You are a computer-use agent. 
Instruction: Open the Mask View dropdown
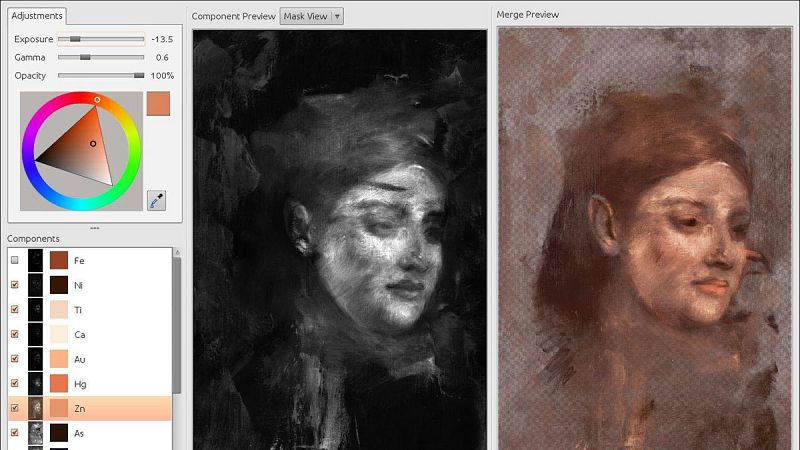tap(311, 16)
